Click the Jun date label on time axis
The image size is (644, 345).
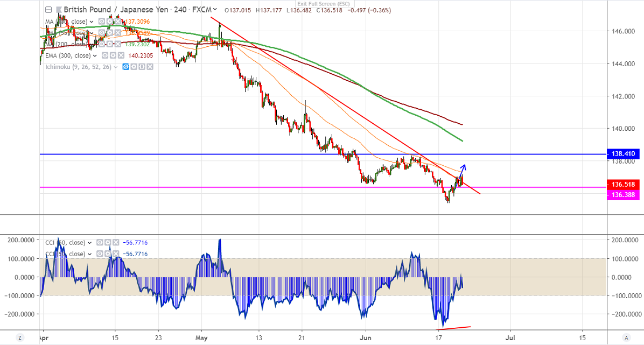366,338
